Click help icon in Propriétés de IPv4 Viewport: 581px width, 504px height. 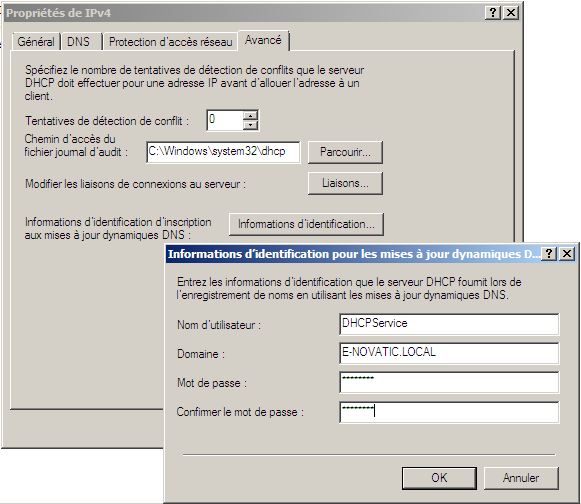point(493,13)
